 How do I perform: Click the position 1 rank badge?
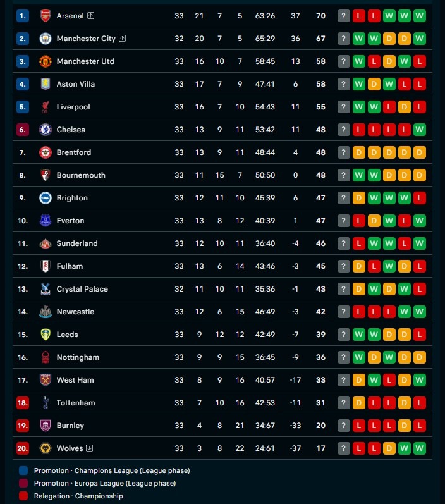(x=23, y=16)
